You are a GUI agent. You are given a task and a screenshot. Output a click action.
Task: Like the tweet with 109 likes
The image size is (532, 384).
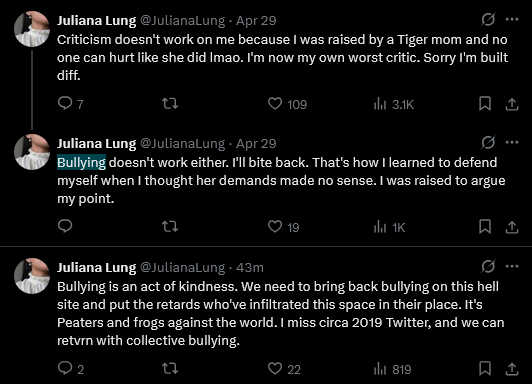(287, 104)
